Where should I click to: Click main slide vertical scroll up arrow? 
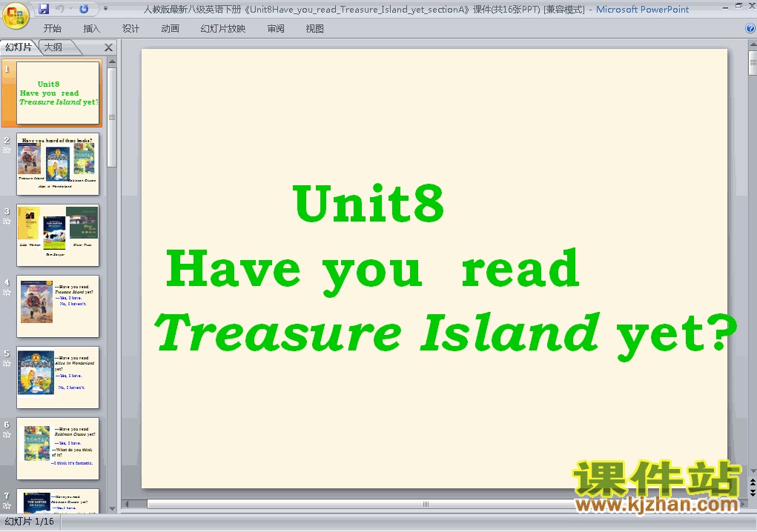tap(753, 44)
